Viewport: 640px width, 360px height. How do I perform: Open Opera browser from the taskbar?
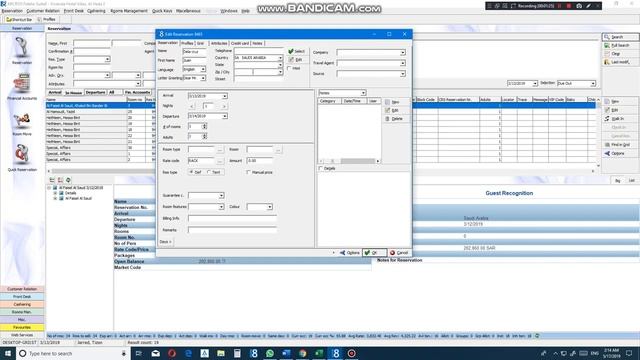coord(172,353)
